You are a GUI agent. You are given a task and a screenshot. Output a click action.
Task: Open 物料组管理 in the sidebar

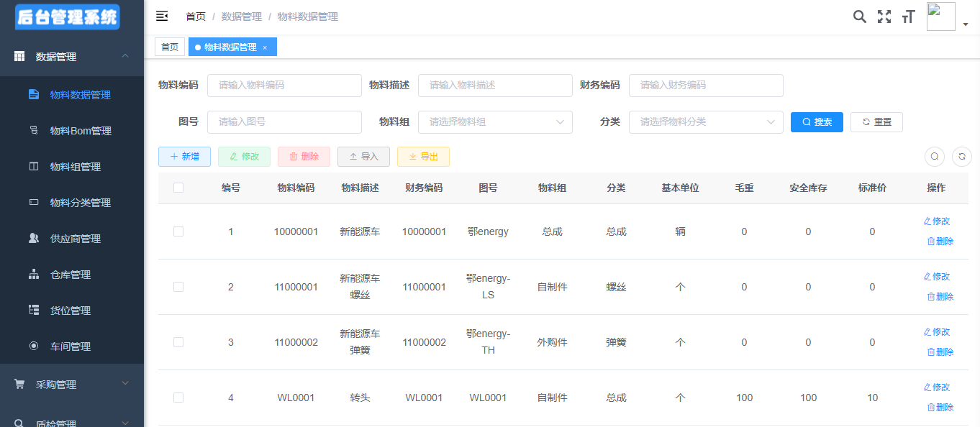tap(72, 167)
